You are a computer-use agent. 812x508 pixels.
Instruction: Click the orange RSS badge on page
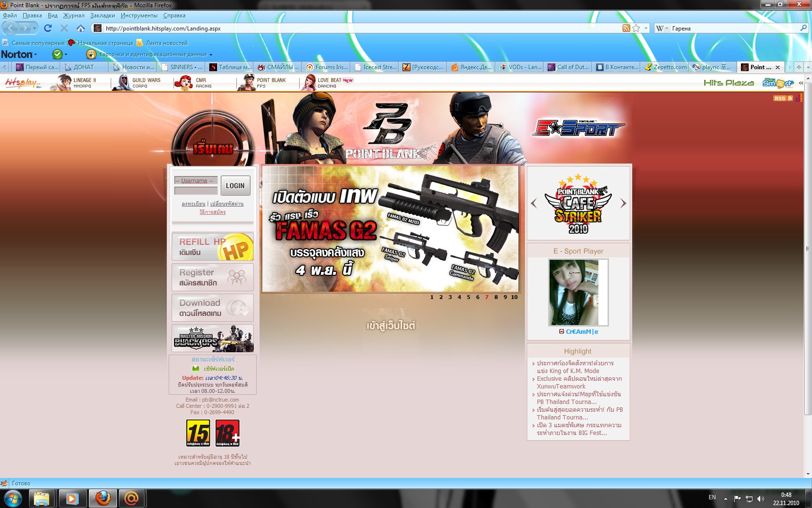tap(783, 98)
